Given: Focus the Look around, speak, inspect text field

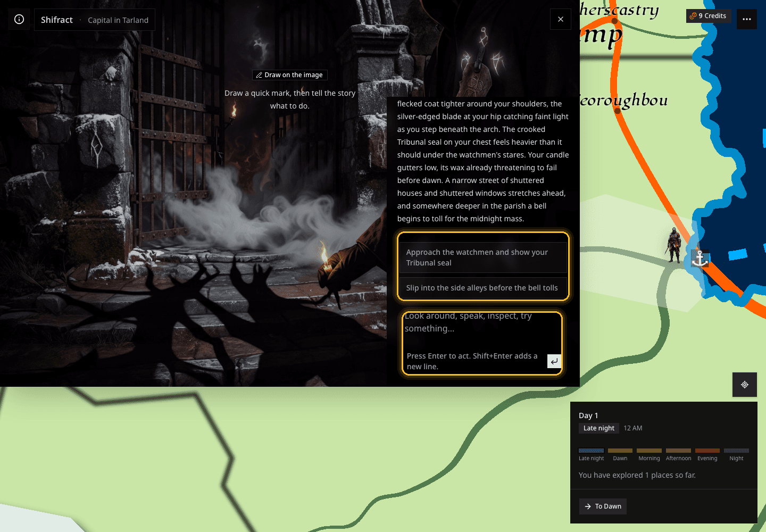Looking at the screenshot, I should tap(481, 330).
